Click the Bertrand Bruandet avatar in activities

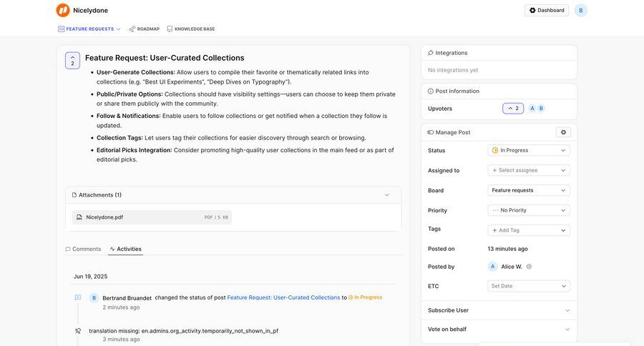[94, 298]
